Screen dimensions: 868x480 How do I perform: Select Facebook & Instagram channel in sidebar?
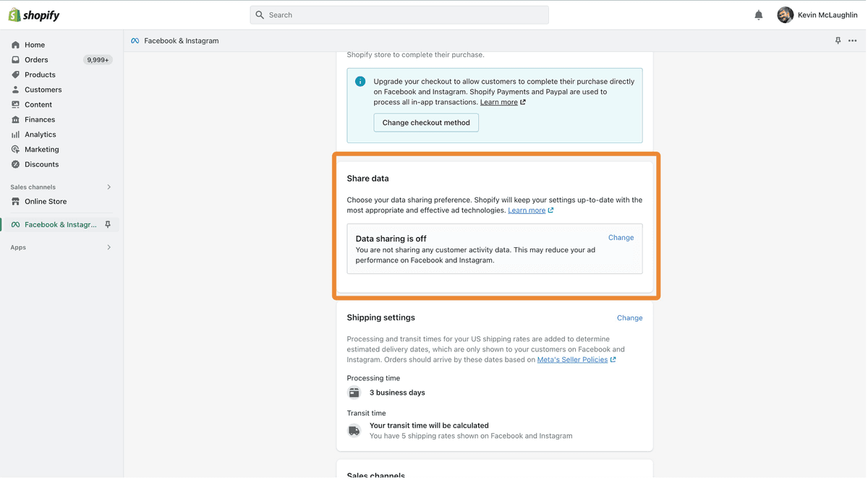(x=61, y=225)
